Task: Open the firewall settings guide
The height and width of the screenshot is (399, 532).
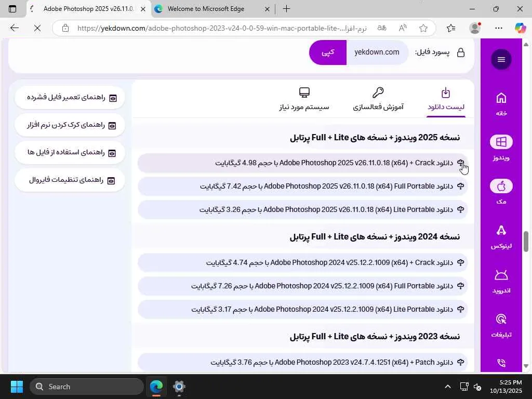Action: [70, 180]
